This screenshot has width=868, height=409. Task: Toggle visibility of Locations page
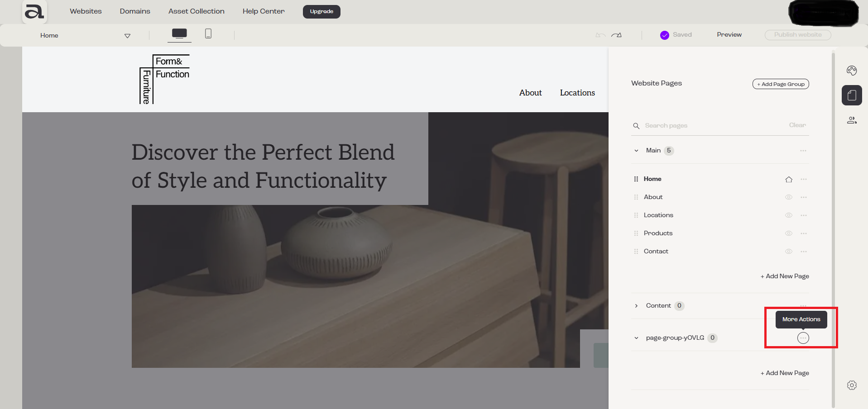tap(789, 215)
